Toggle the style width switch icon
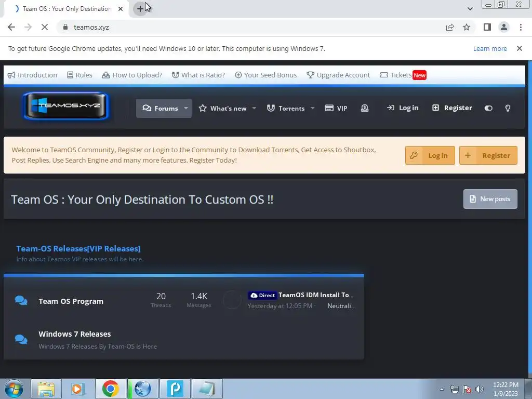Image resolution: width=532 pixels, height=399 pixels. pos(488,108)
